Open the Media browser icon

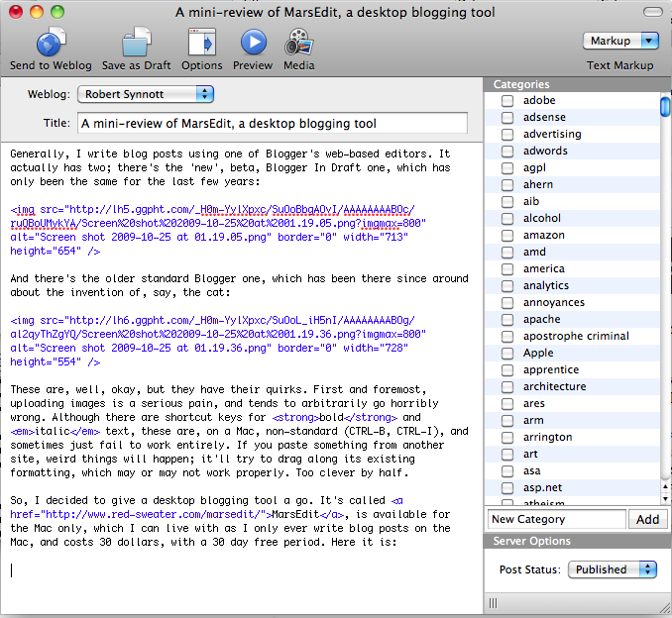298,42
